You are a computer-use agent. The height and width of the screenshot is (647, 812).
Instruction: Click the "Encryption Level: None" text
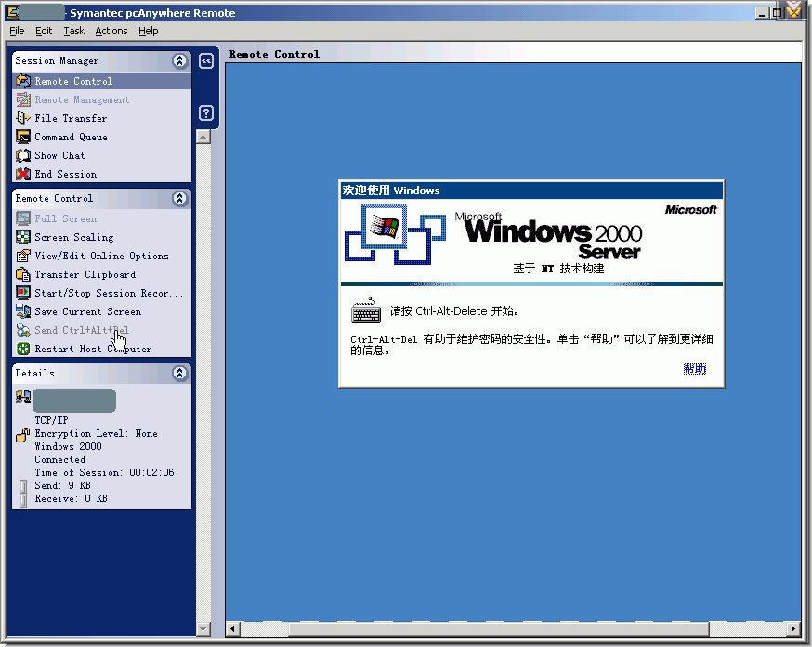96,433
